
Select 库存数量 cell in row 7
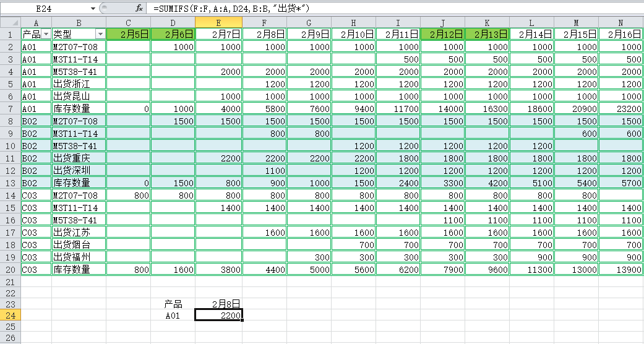79,108
